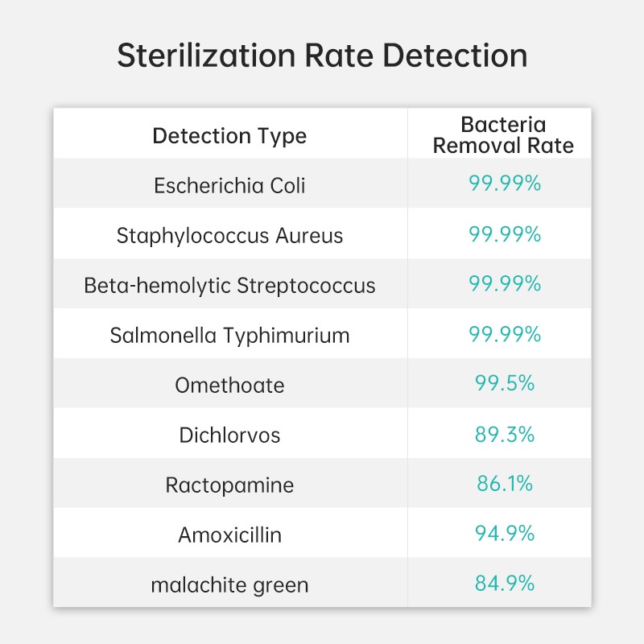Viewport: 644px width, 644px height.
Task: Select the Dichlorvos row label
Action: click(x=229, y=436)
